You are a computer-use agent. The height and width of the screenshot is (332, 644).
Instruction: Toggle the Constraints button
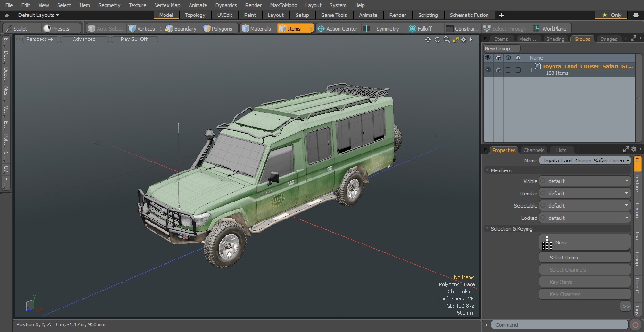click(x=462, y=29)
